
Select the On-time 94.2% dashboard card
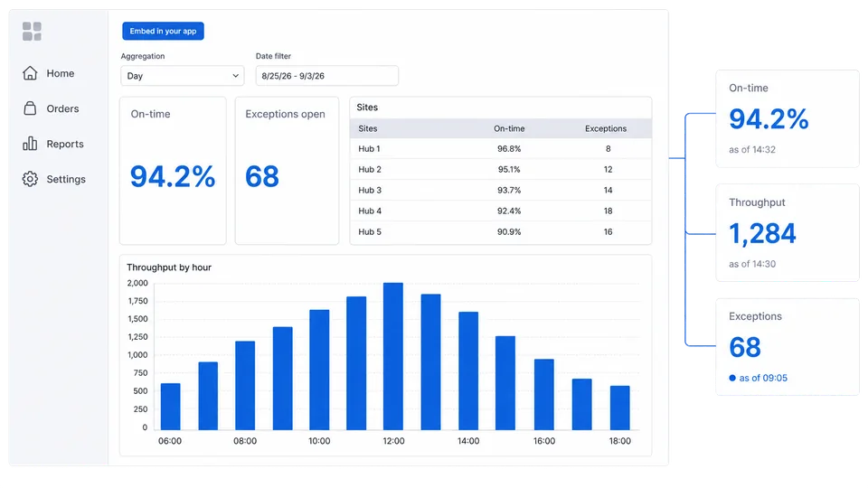coord(173,171)
